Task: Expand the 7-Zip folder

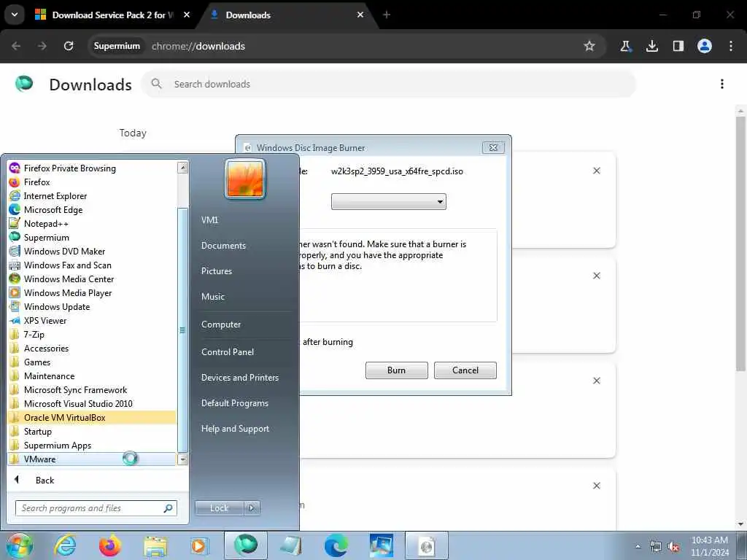Action: coord(91,334)
